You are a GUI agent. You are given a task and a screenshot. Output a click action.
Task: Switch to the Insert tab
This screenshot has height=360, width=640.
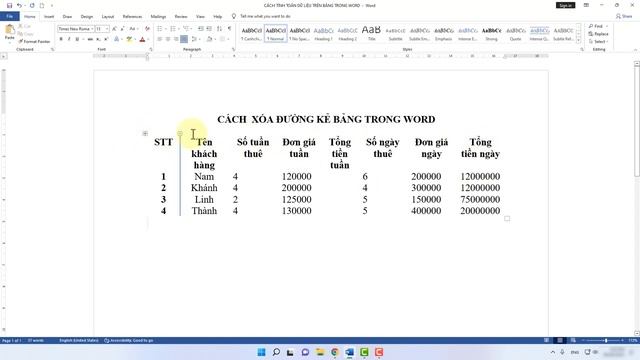point(49,16)
